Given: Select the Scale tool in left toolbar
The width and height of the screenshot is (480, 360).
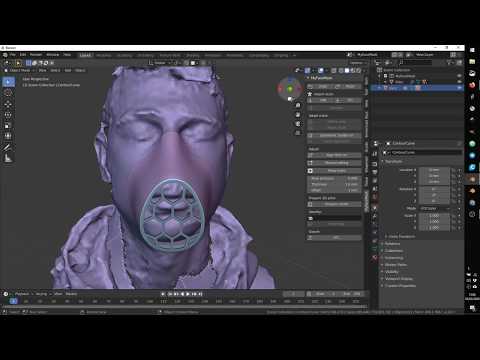Looking at the screenshot, I should click(8, 126).
